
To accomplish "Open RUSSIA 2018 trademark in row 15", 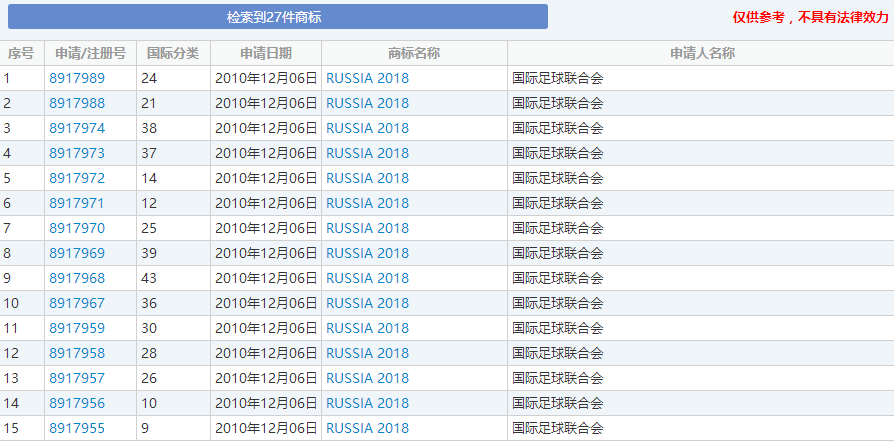I will 368,428.
